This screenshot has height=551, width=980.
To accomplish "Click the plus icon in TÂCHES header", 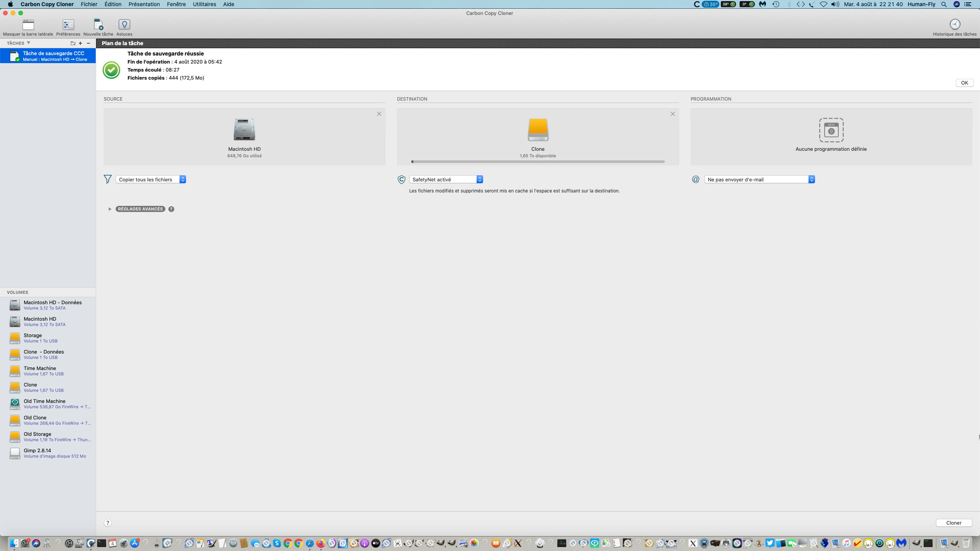I will pyautogui.click(x=80, y=43).
